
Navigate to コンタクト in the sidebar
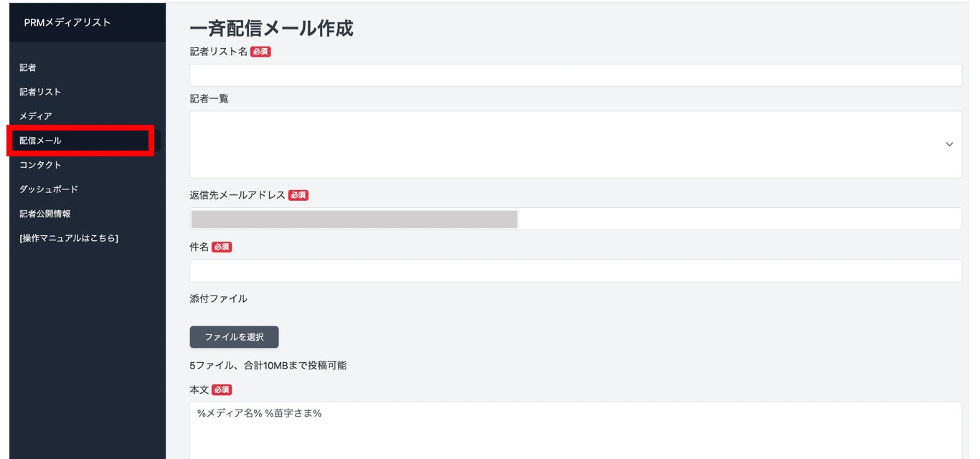[40, 165]
